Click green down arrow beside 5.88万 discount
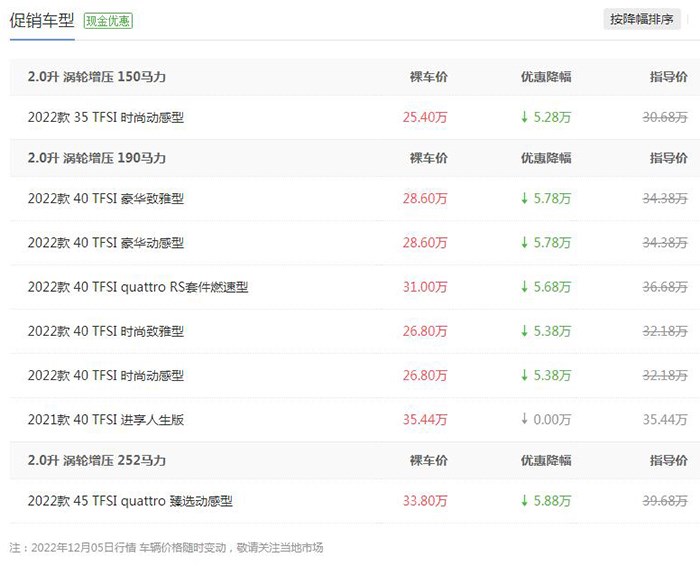This screenshot has width=700, height=566. (524, 501)
